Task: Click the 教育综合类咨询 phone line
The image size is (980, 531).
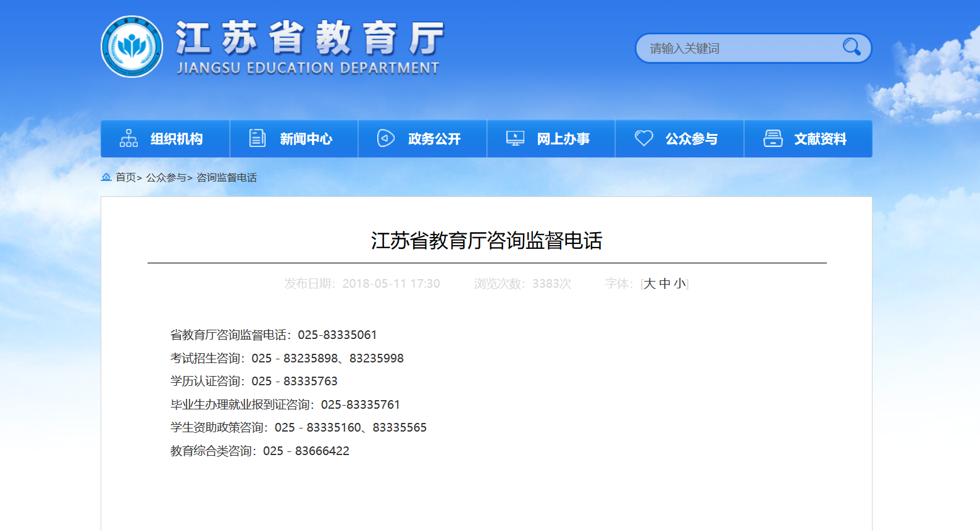Action: 260,451
